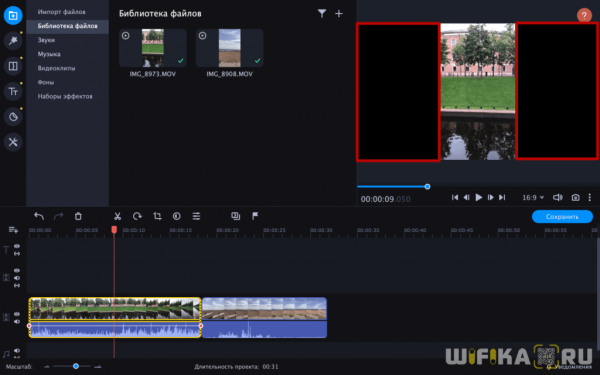Skip to the previous clip start

[x=455, y=197]
